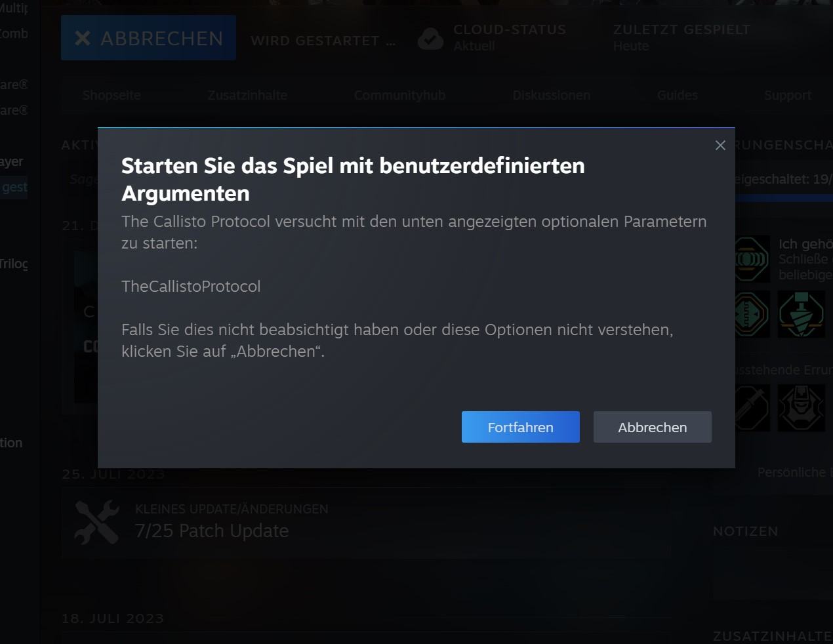The image size is (833, 644).
Task: Click Abbrechen in the dialog
Action: tap(652, 427)
